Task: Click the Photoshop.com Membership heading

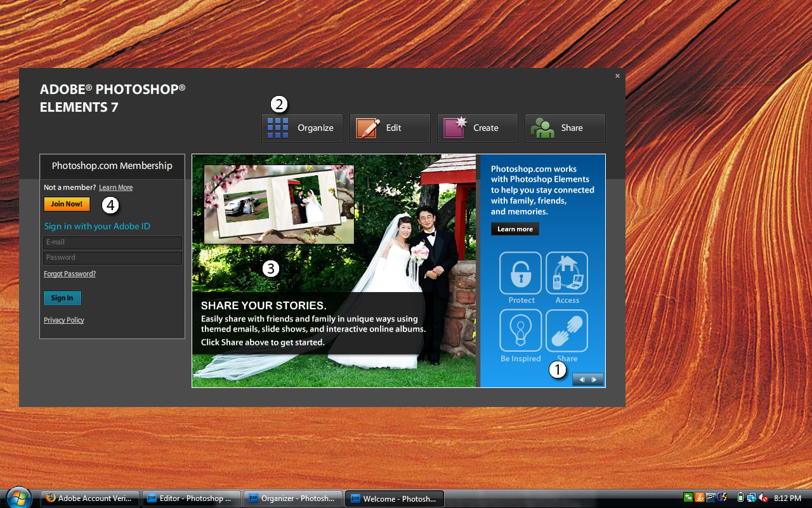Action: (x=112, y=166)
